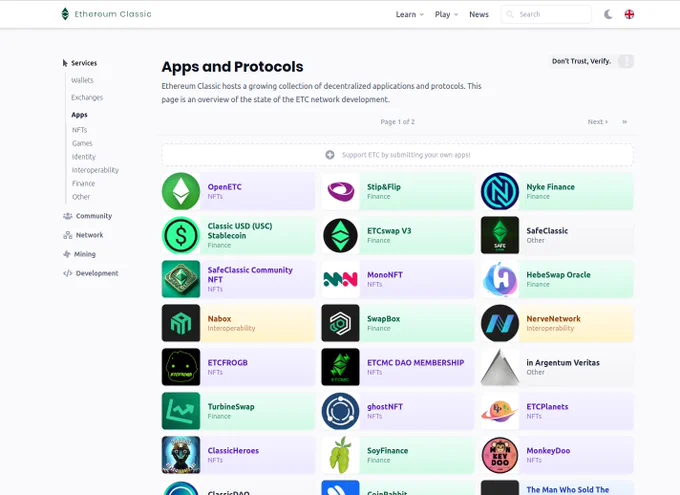Click Support ETC by submitting apps banner

coord(397,155)
